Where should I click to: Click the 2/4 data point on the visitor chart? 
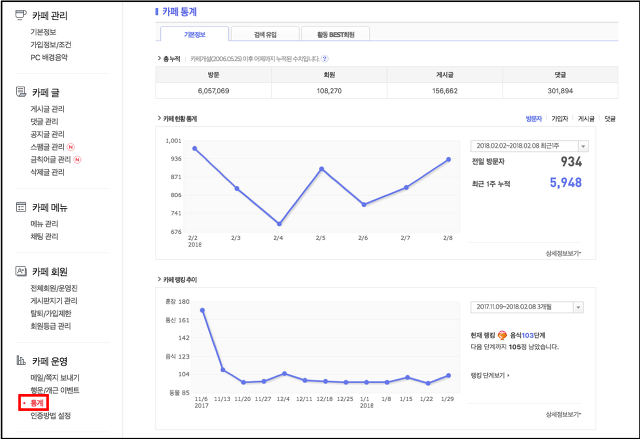(279, 224)
